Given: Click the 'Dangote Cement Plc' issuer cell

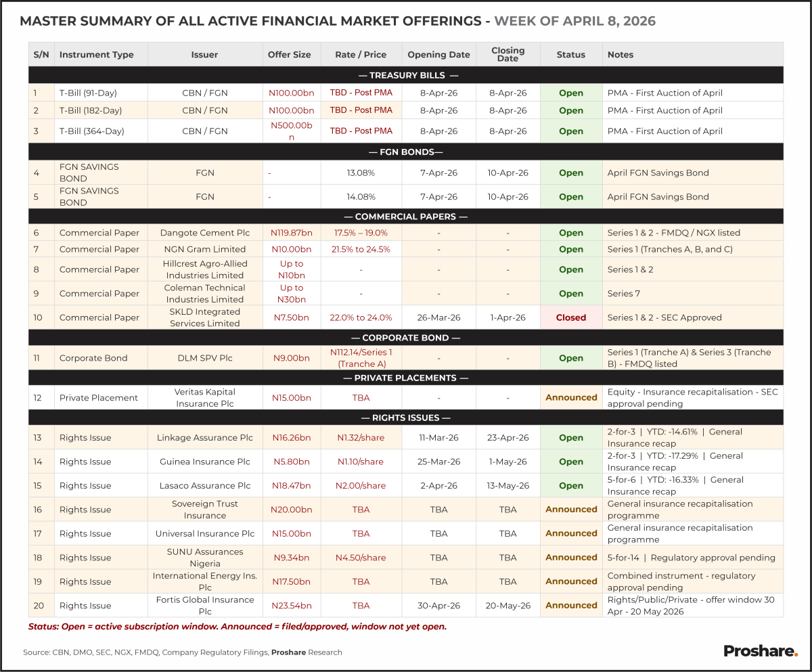Looking at the screenshot, I should tap(205, 233).
